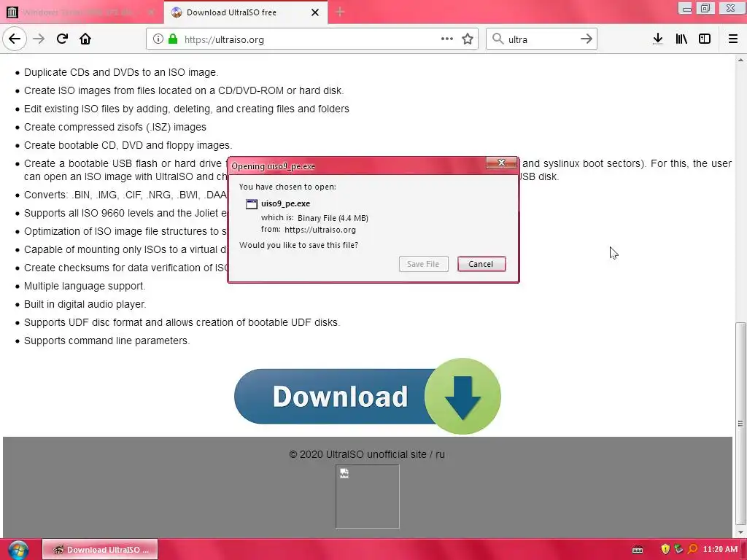Reload the ultraiso.org page

click(x=62, y=39)
